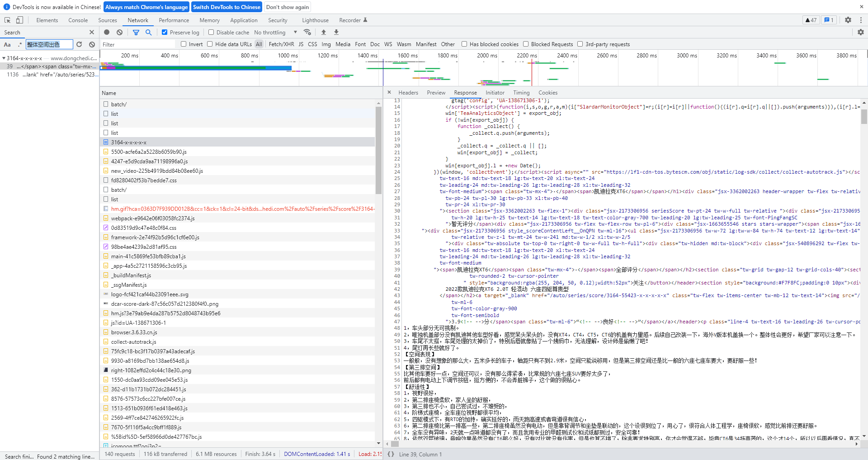Toggle device toolbar icon
The width and height of the screenshot is (868, 460).
[19, 20]
